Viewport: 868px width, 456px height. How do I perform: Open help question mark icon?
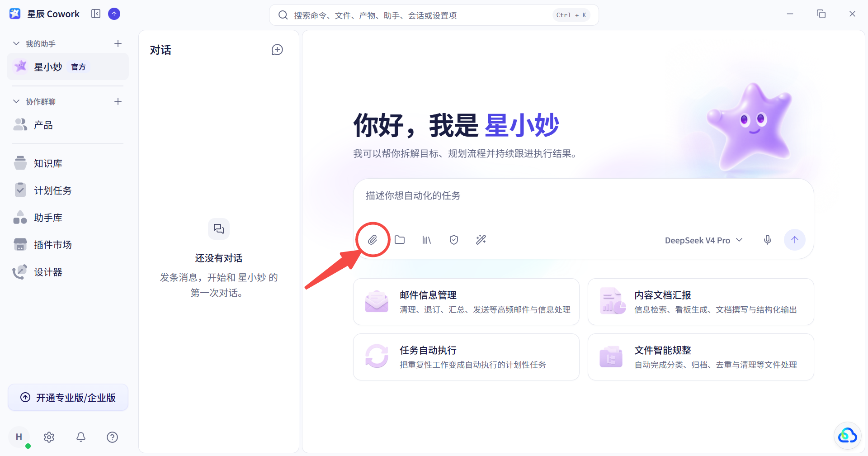tap(113, 437)
